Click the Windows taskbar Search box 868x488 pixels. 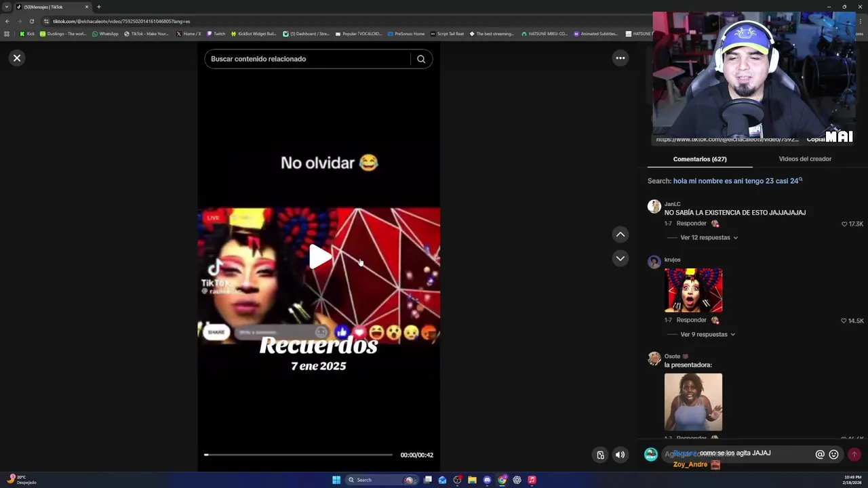tap(382, 480)
